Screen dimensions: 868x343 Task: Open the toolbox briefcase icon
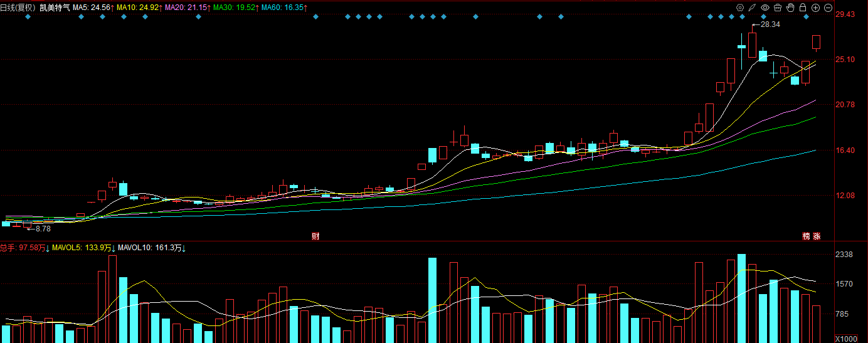point(778,8)
